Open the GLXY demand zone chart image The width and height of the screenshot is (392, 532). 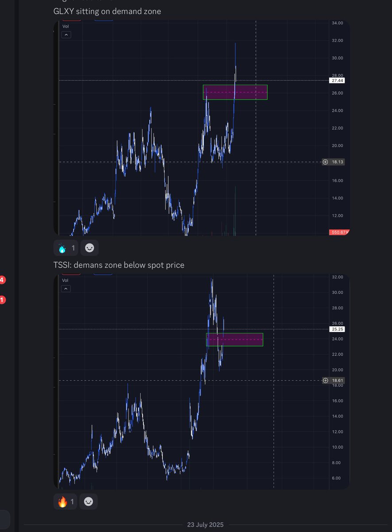[x=202, y=128]
